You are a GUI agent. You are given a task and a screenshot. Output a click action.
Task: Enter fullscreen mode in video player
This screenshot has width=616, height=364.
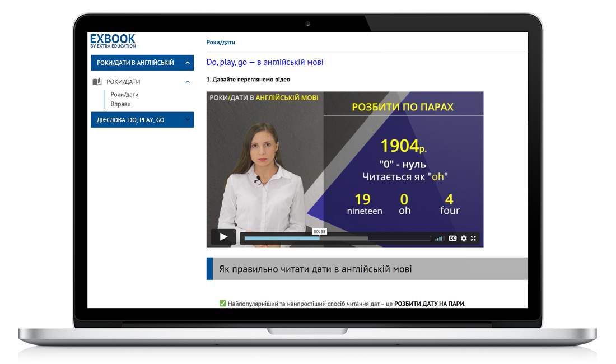tap(473, 239)
